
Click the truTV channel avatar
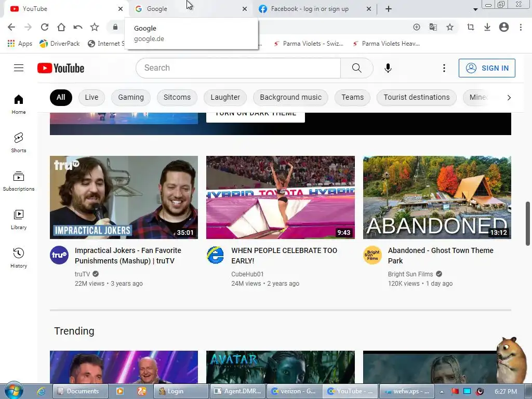coord(59,255)
